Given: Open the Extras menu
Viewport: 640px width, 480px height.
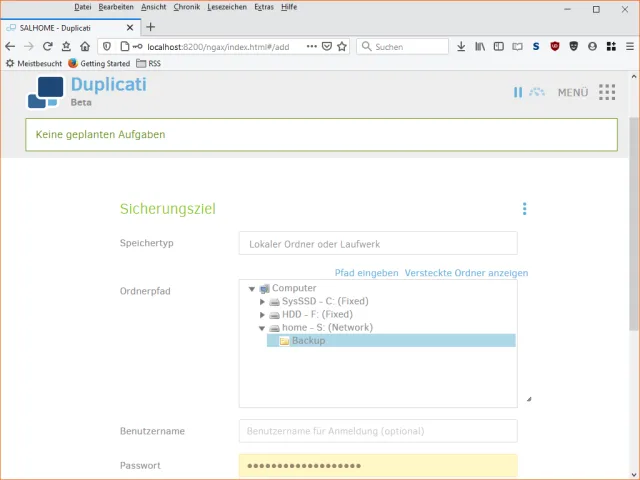Looking at the screenshot, I should pos(264,7).
